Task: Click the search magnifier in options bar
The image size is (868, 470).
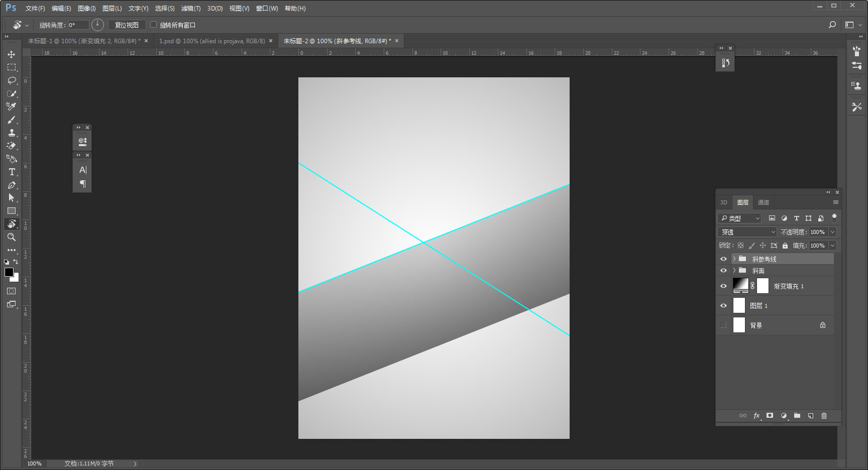Action: 832,25
